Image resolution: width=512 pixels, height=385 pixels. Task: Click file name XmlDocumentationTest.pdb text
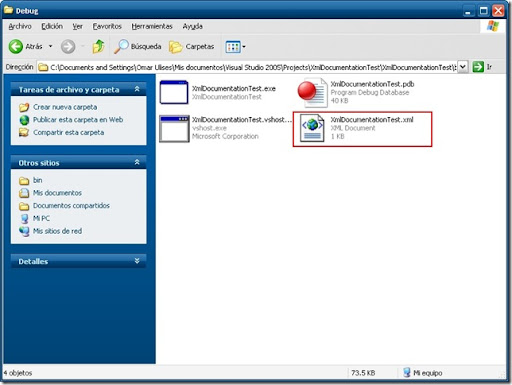point(372,84)
